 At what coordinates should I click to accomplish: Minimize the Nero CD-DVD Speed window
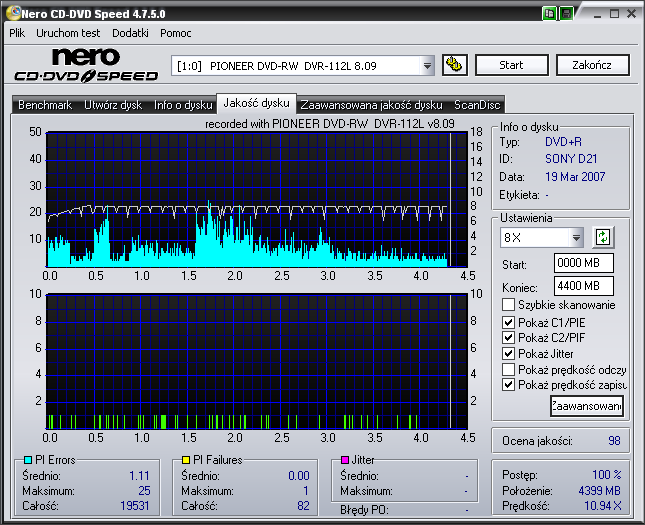coord(597,14)
